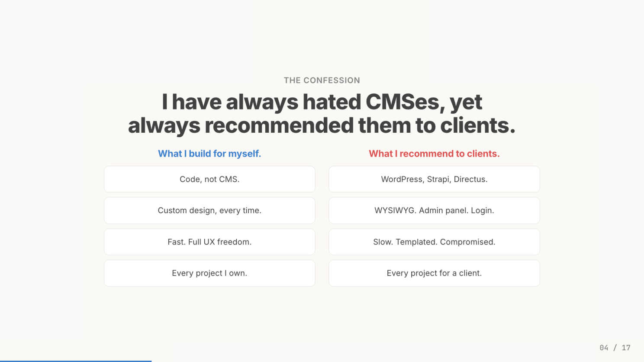
Task: Choose the "Every project I own." card
Action: click(x=209, y=273)
